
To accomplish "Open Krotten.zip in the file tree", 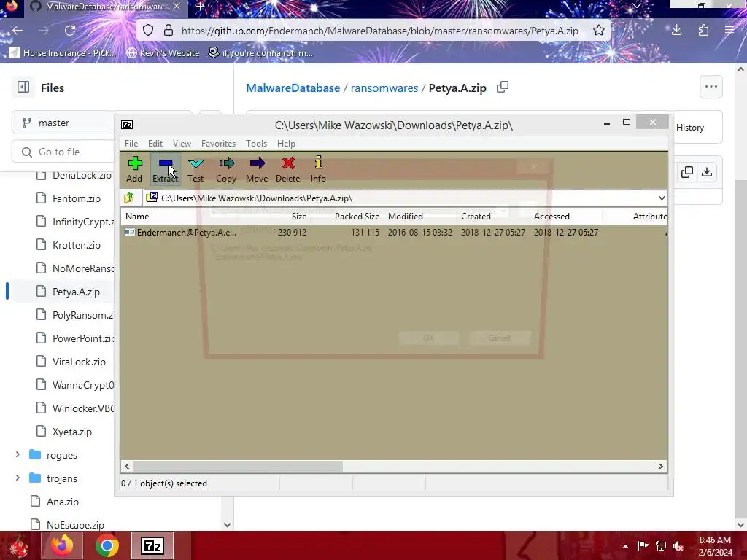I will [x=76, y=245].
